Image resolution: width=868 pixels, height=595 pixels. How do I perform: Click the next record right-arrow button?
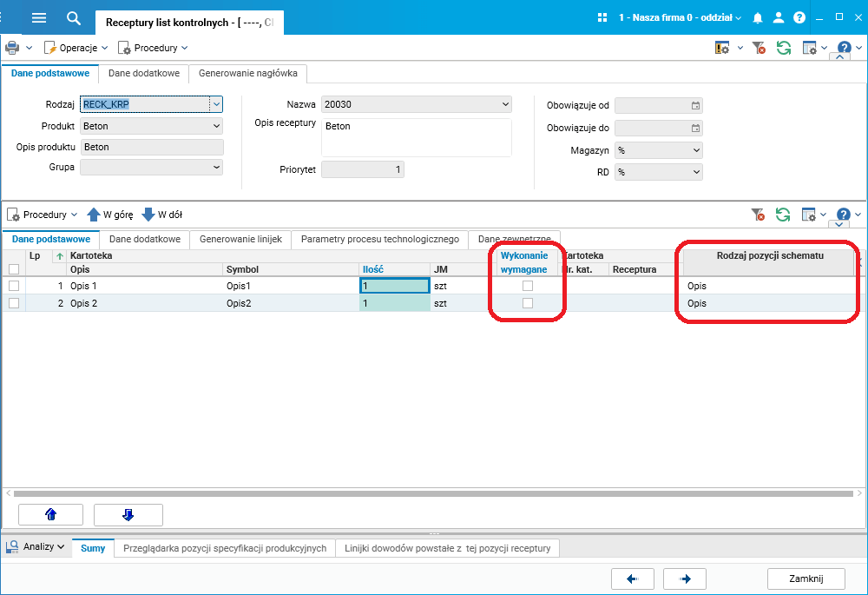685,579
